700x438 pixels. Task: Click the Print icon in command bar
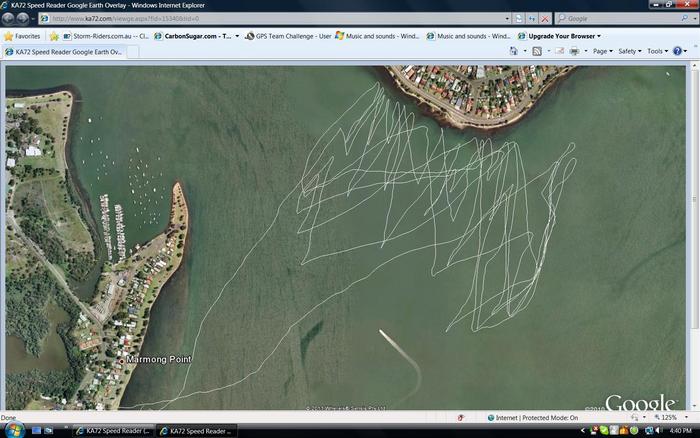point(574,51)
